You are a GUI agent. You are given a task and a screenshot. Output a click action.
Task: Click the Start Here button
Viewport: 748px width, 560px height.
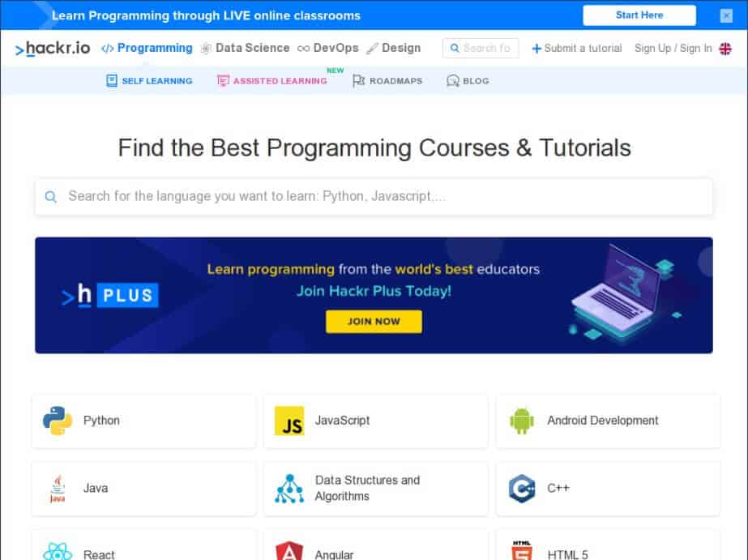[x=639, y=15]
